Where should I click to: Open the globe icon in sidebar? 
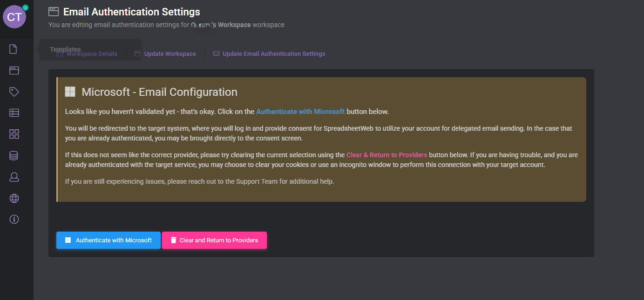14,198
